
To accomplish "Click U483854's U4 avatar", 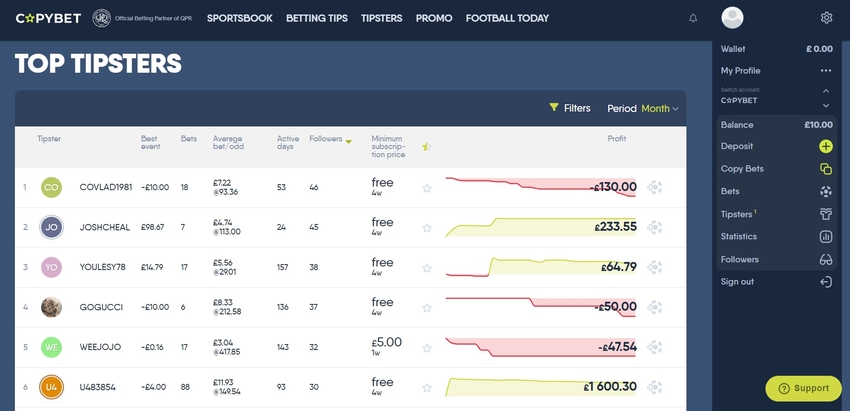I will [51, 387].
